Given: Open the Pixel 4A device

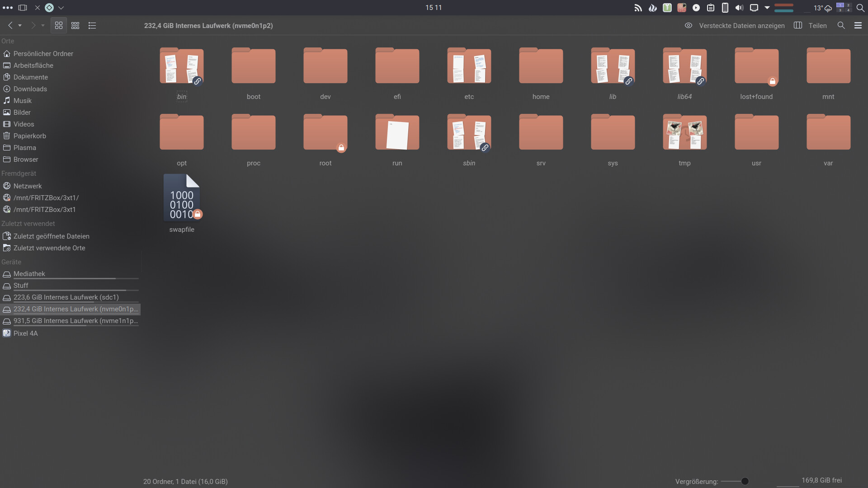Looking at the screenshot, I should pos(25,333).
